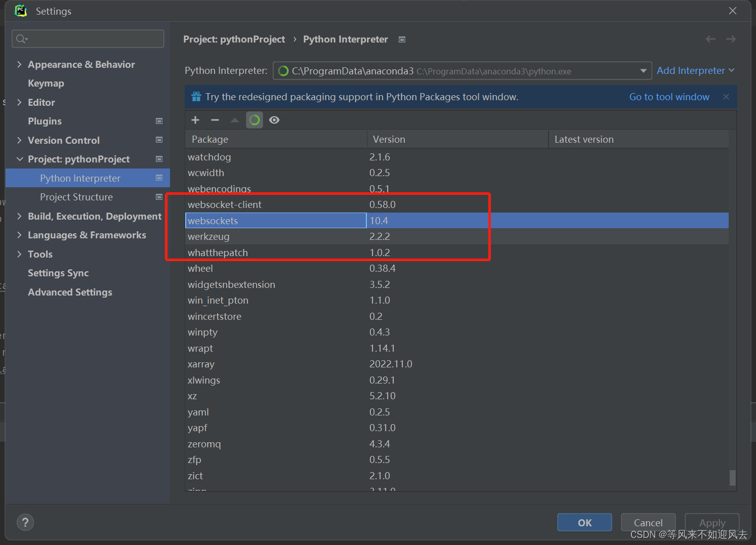Select the win_inet_pton package row
This screenshot has width=756, height=545.
coord(457,300)
